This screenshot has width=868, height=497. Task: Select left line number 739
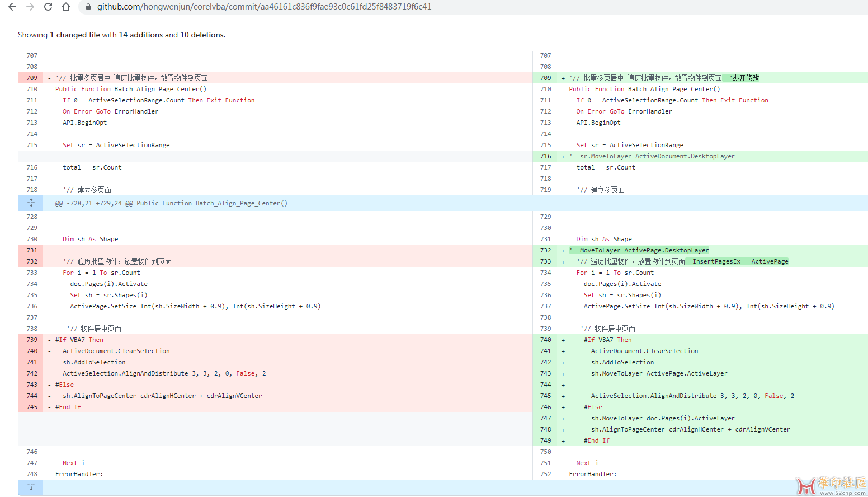(32, 340)
